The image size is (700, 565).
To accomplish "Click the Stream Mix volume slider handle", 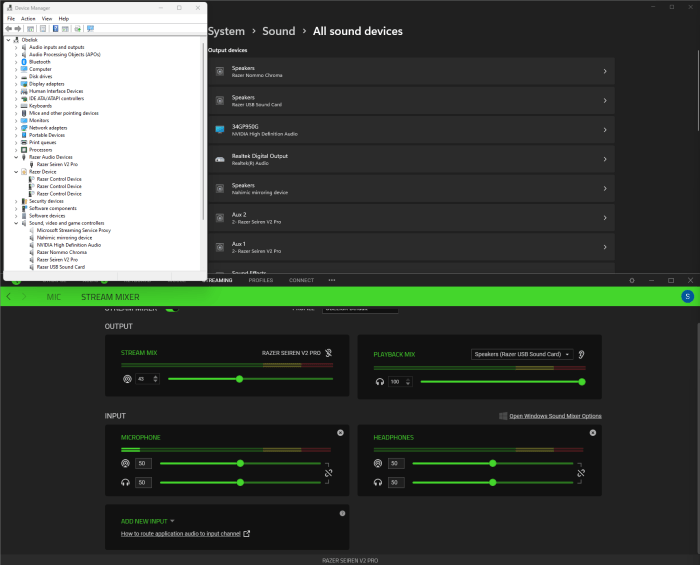I will click(x=239, y=379).
